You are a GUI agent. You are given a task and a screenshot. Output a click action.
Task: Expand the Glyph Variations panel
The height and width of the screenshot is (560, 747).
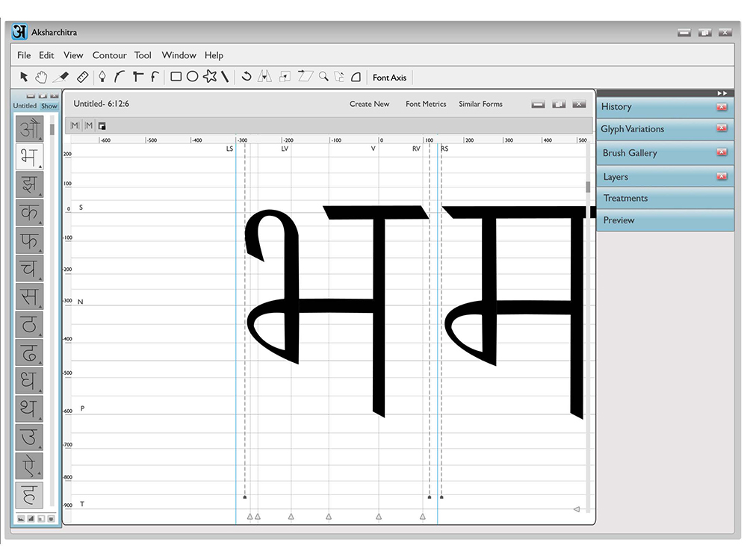tap(665, 129)
